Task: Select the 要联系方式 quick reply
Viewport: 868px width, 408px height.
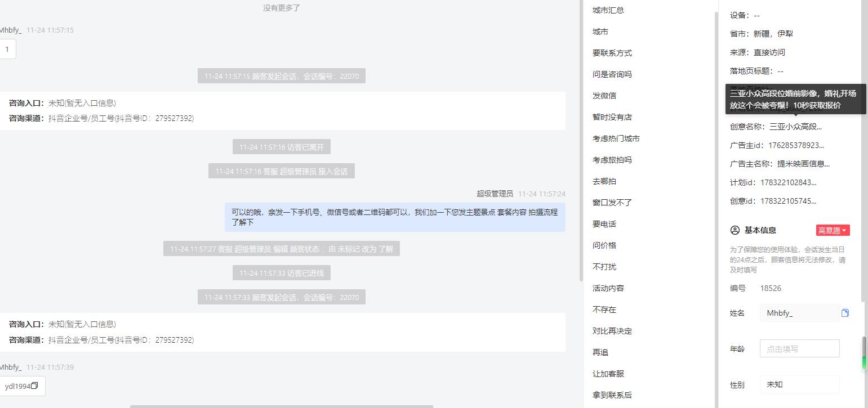Action: 612,53
